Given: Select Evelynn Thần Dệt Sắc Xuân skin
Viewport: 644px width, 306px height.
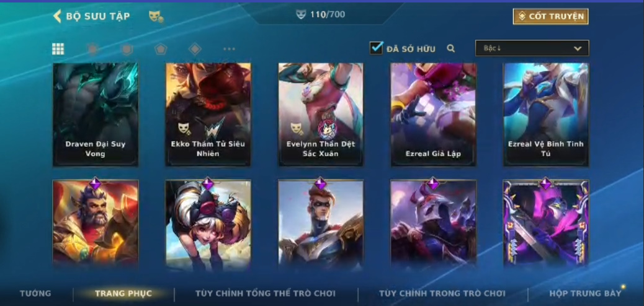Looking at the screenshot, I should [x=321, y=115].
